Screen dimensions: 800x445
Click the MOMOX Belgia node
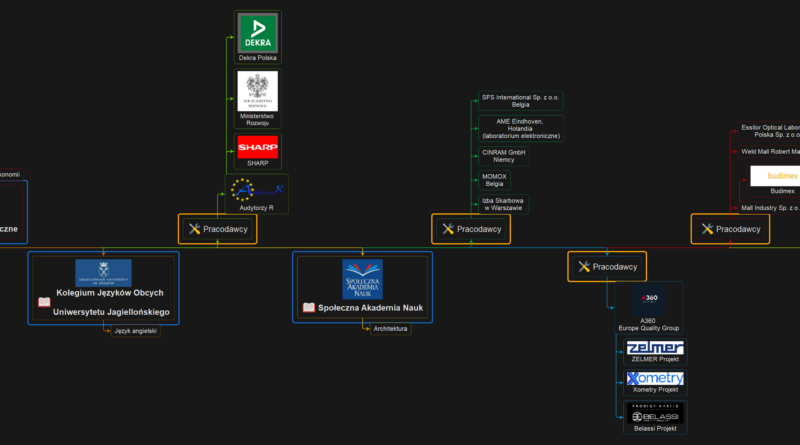tap(494, 180)
